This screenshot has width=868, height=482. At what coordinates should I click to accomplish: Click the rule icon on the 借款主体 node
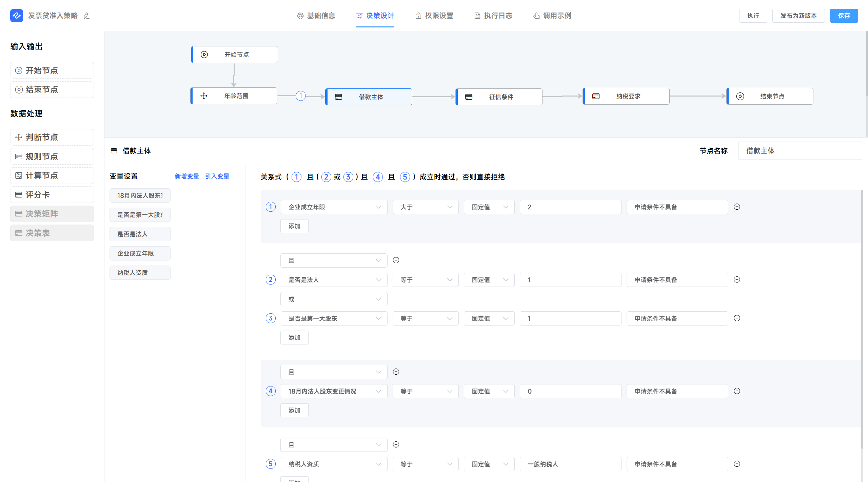click(x=338, y=97)
